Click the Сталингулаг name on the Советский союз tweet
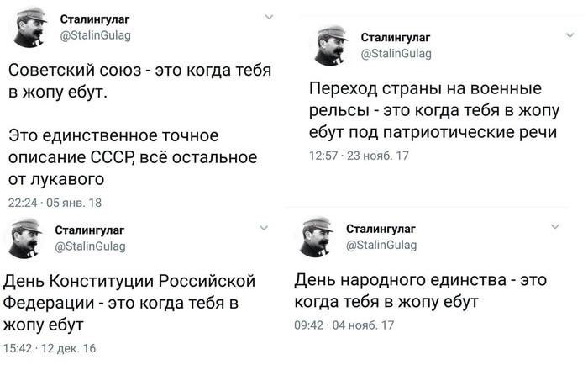This screenshot has width=588, height=386. point(93,19)
